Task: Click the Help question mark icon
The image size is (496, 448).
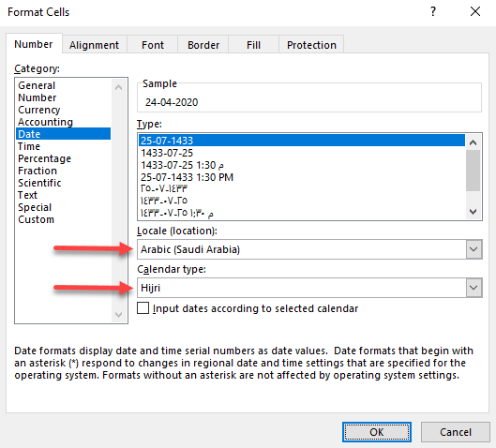Action: click(433, 11)
